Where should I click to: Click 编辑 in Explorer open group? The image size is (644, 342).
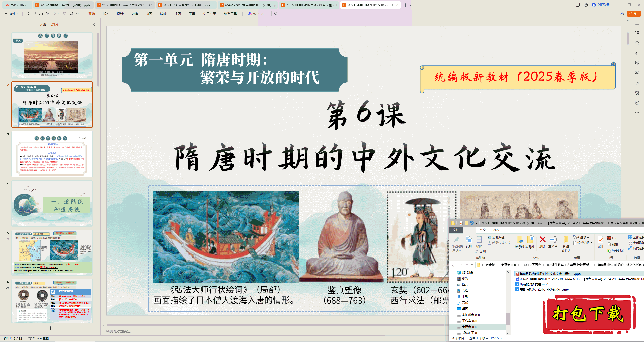pyautogui.click(x=613, y=244)
